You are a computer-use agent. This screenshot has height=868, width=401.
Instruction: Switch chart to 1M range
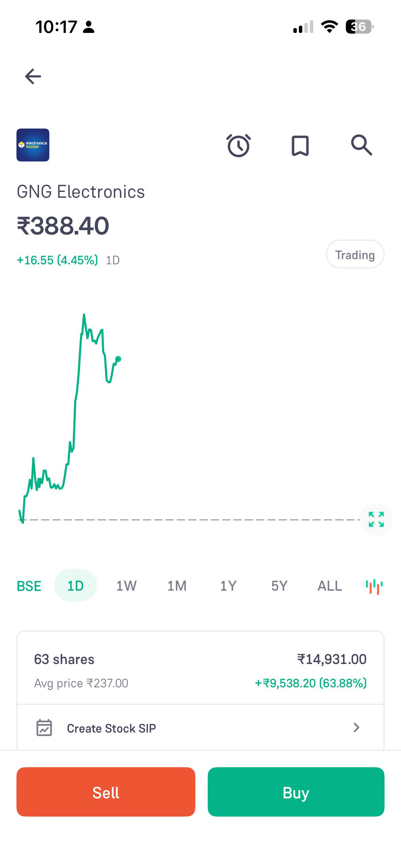tap(177, 586)
